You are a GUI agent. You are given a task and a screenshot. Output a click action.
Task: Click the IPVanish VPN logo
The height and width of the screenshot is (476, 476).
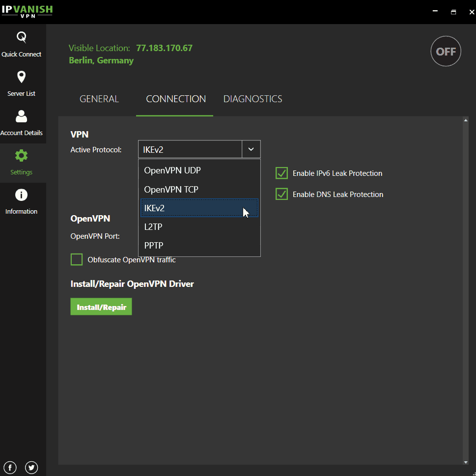point(28,11)
